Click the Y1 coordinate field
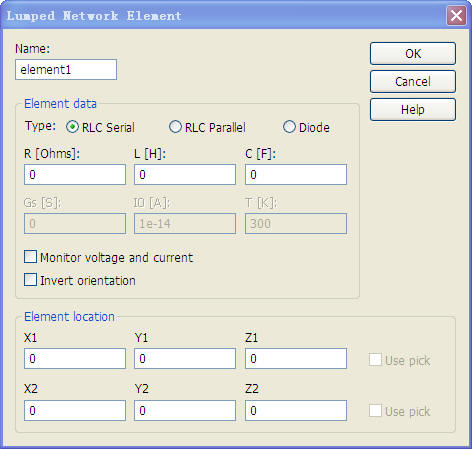Image resolution: width=472 pixels, height=449 pixels. click(x=185, y=359)
